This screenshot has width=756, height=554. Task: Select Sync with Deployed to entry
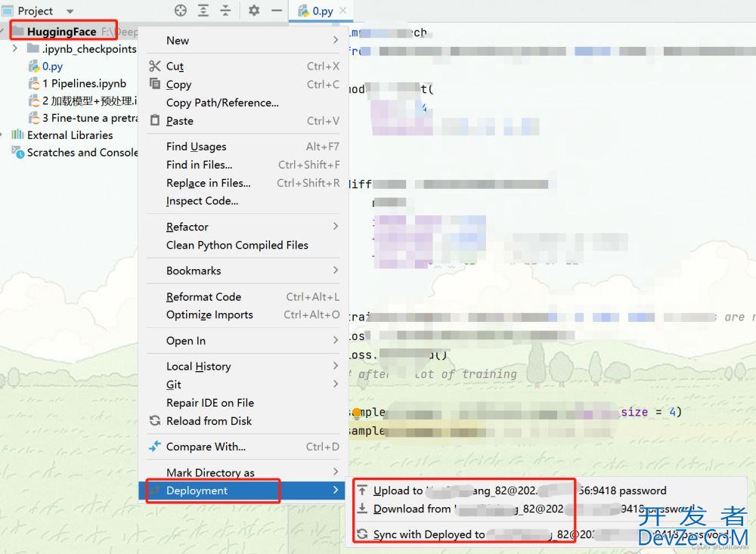(x=550, y=534)
